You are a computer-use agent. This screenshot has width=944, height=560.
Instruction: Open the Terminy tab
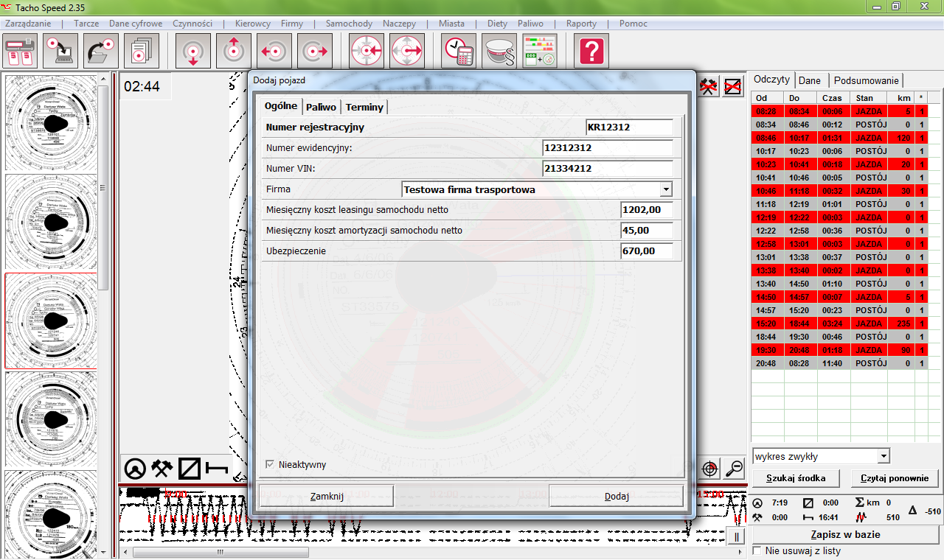pyautogui.click(x=364, y=107)
